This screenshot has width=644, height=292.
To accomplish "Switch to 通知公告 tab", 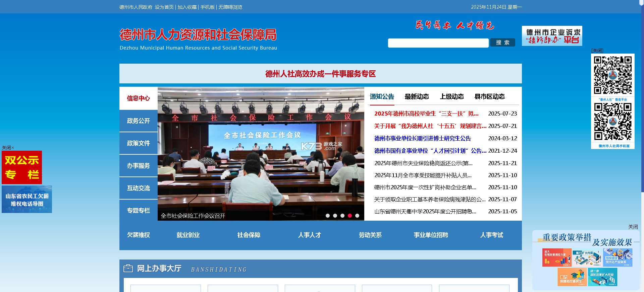I will (x=382, y=97).
